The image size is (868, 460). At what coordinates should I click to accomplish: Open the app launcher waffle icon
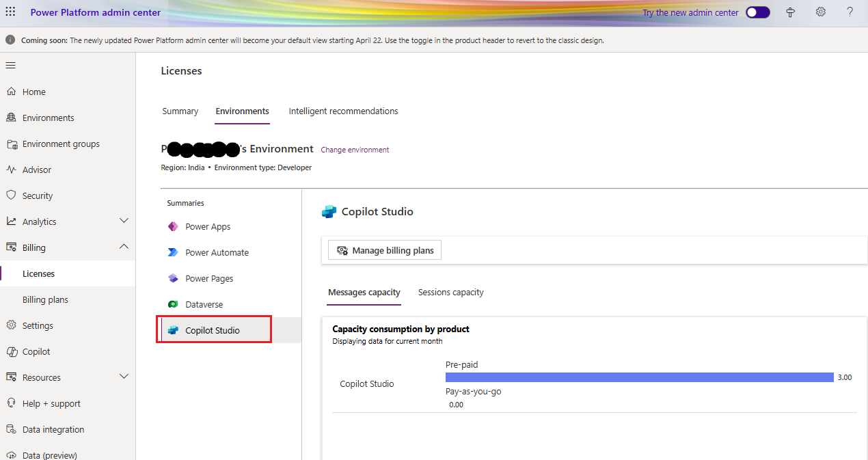(10, 12)
